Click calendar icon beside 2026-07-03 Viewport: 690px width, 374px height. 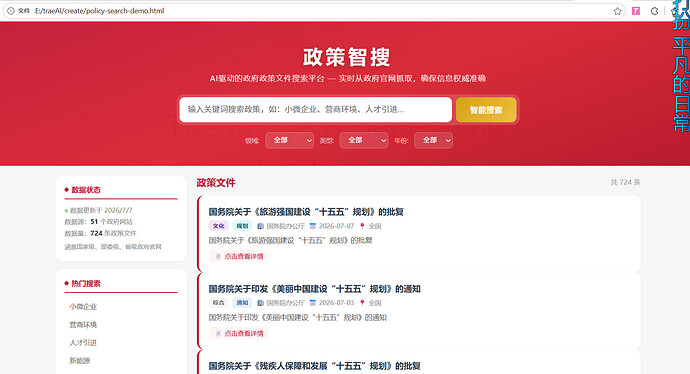pos(313,303)
